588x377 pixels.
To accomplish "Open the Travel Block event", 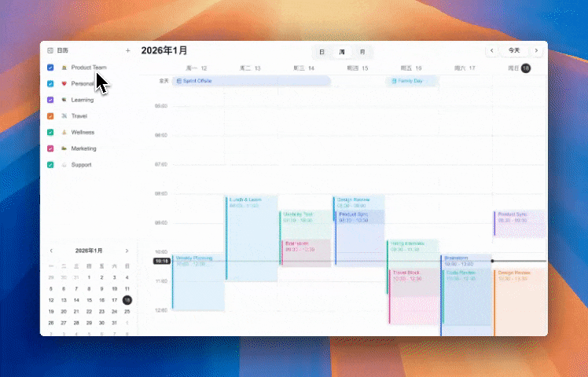I will pyautogui.click(x=414, y=296).
